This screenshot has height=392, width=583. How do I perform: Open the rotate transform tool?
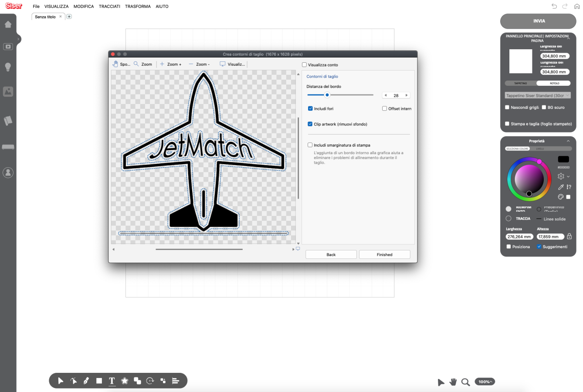click(150, 381)
